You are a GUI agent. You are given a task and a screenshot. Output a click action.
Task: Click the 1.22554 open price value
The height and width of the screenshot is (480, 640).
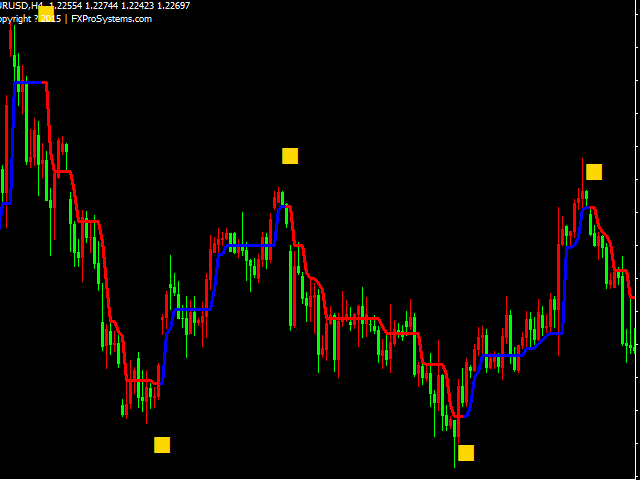click(x=66, y=6)
